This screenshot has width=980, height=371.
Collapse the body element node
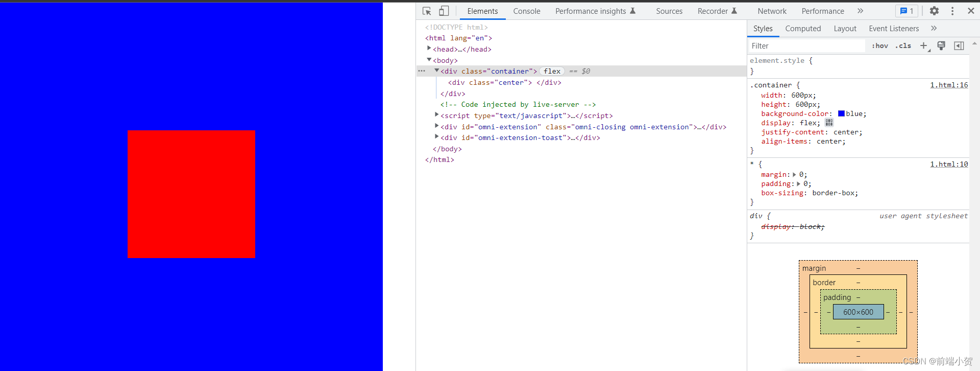tap(429, 60)
